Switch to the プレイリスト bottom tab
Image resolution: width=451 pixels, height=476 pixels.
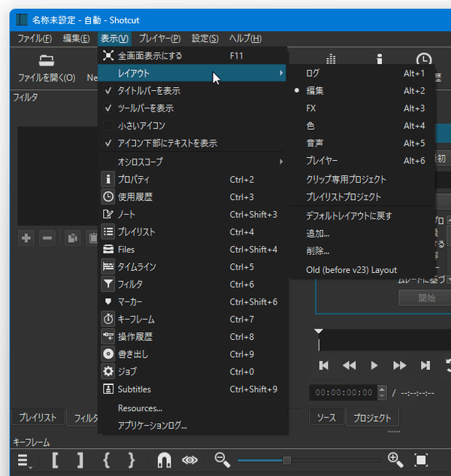point(38,417)
